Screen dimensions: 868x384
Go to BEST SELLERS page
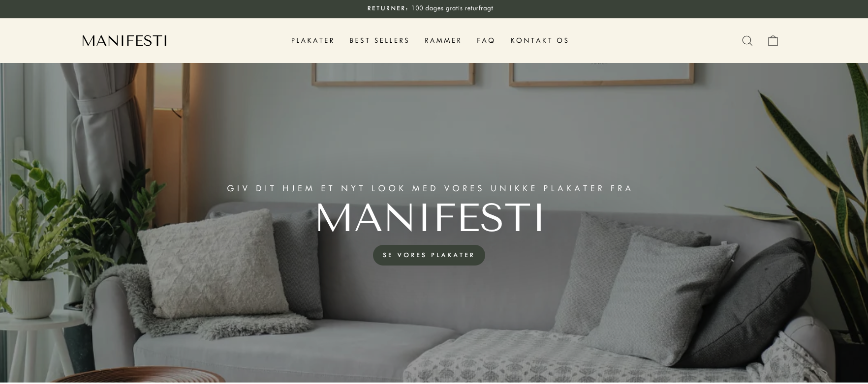pos(379,41)
